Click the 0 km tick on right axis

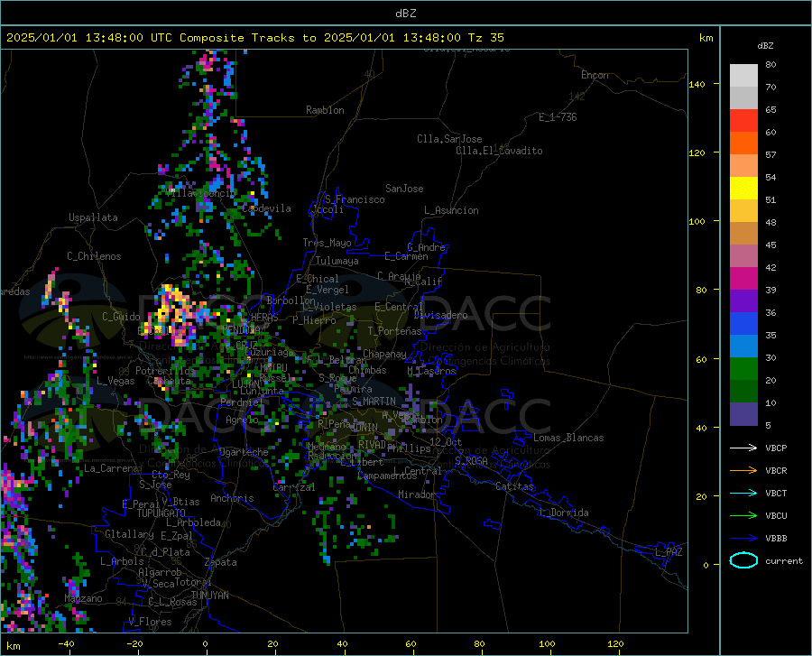(706, 565)
